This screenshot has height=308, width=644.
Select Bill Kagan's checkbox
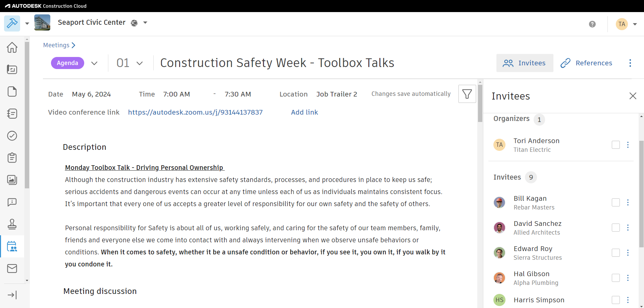click(615, 202)
